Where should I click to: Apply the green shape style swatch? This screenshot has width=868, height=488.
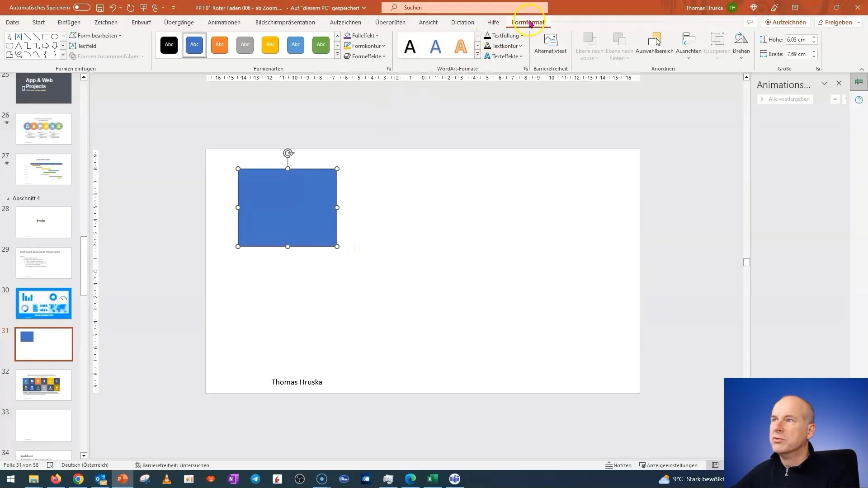321,45
